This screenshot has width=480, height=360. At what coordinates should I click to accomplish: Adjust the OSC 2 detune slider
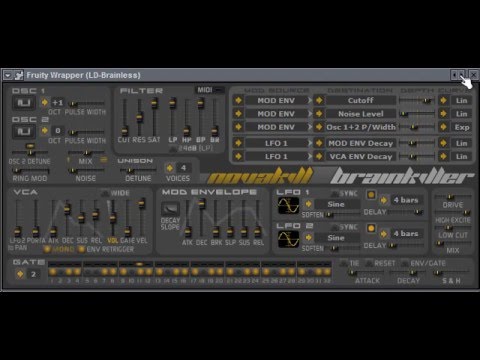point(30,152)
